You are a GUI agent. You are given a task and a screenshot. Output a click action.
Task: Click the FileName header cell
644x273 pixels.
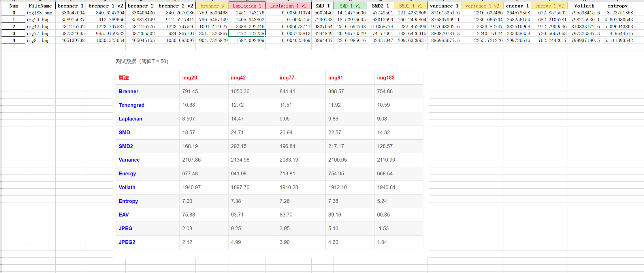click(40, 6)
